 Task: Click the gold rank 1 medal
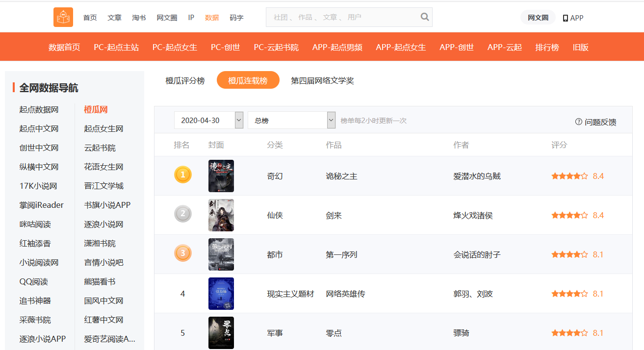coord(183,175)
